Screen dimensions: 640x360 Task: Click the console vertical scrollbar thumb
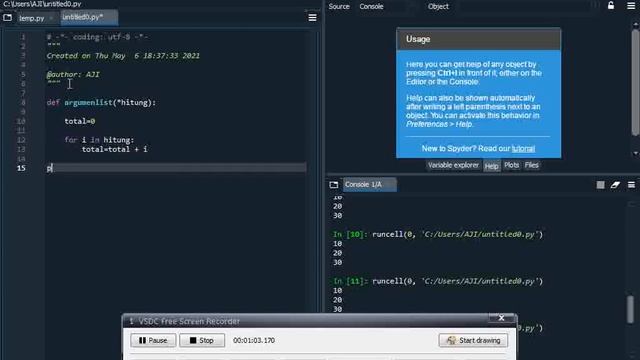pos(631,309)
